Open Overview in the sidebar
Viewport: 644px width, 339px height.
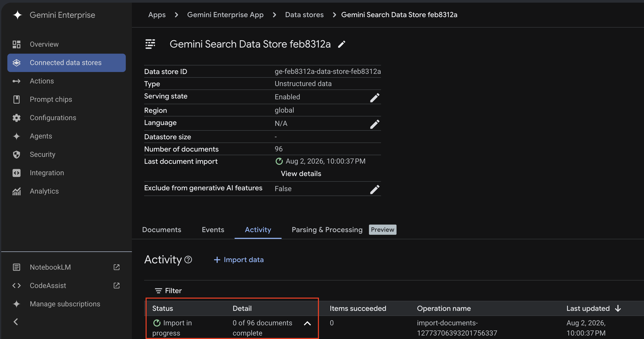click(67, 44)
